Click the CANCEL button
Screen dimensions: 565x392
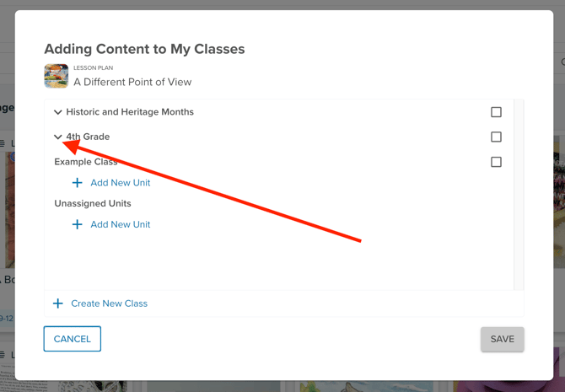click(72, 339)
